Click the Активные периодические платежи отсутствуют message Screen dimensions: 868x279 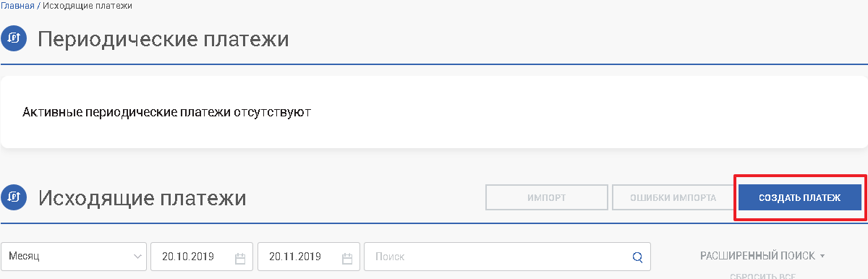166,113
